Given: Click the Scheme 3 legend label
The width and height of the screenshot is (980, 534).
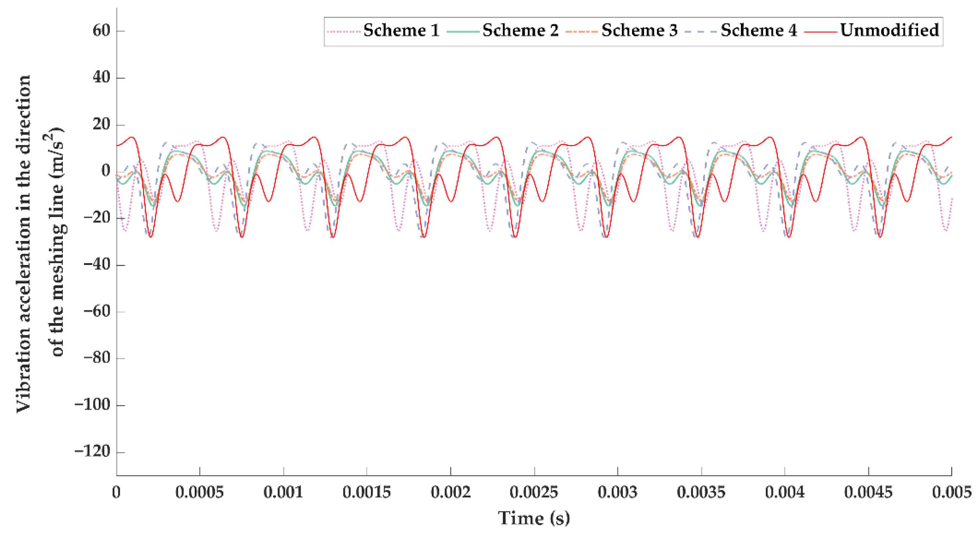Looking at the screenshot, I should [x=639, y=30].
